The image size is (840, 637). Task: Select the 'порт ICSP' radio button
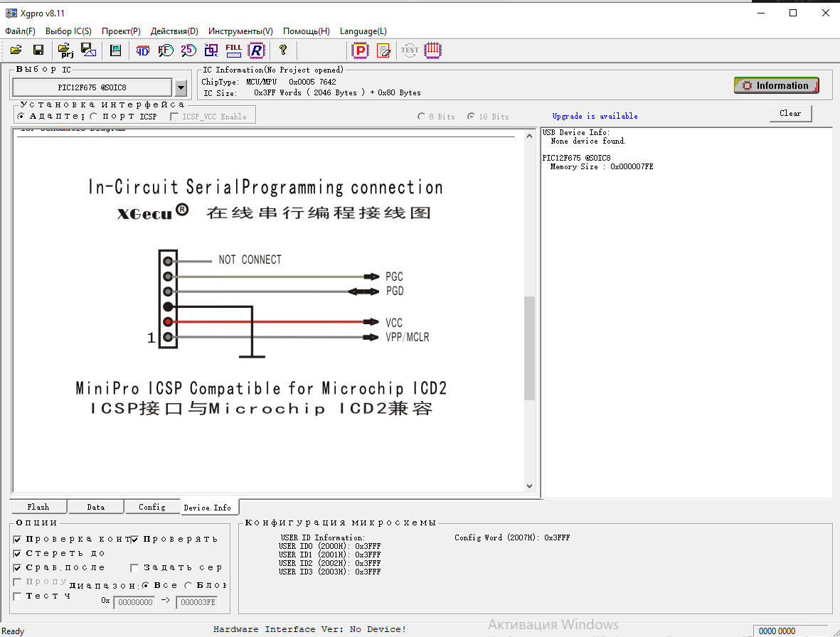click(x=94, y=117)
